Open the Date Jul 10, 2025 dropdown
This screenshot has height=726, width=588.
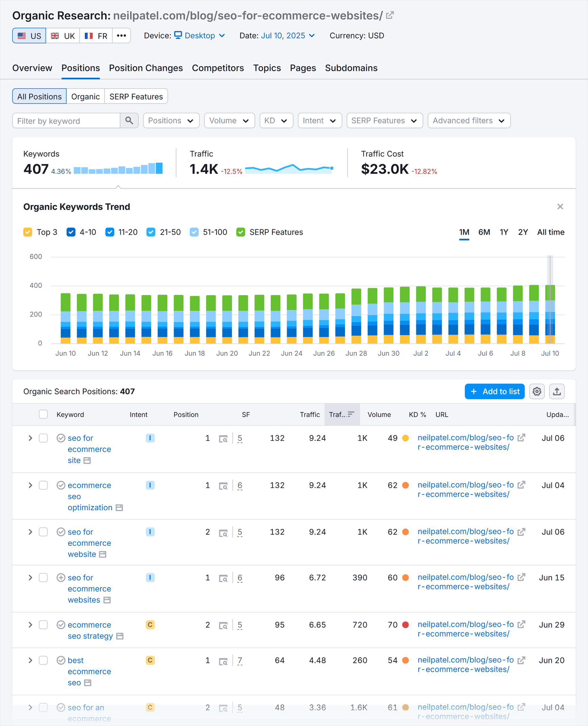288,35
